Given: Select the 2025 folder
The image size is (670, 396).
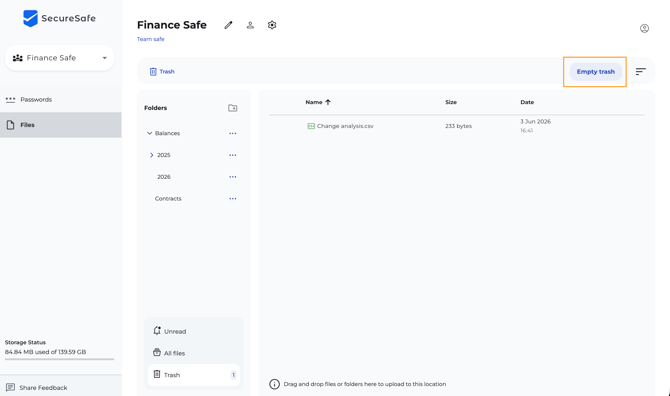Looking at the screenshot, I should pyautogui.click(x=163, y=155).
